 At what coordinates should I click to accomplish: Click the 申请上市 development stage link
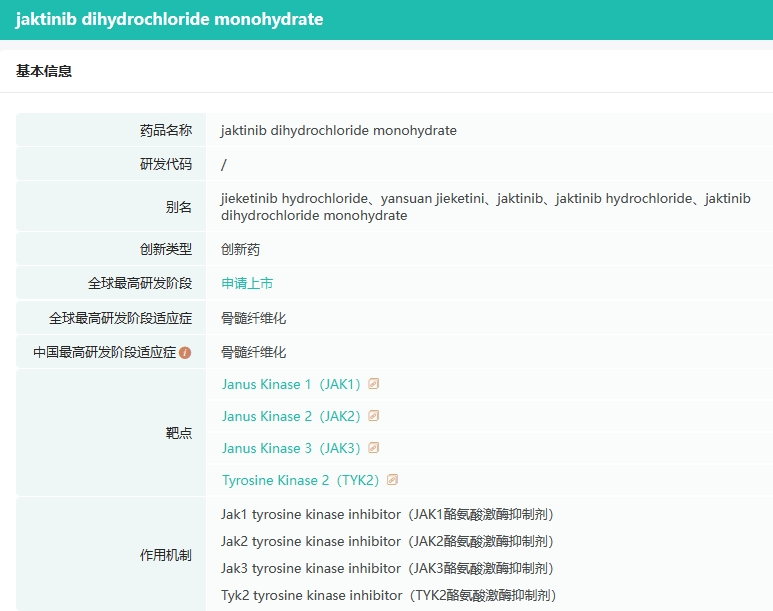[x=247, y=283]
